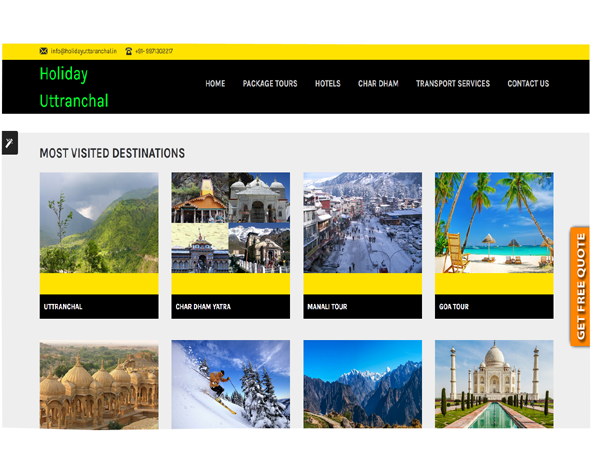This screenshot has width=600, height=455.
Task: View the Goa Tour beach image
Action: click(x=494, y=222)
